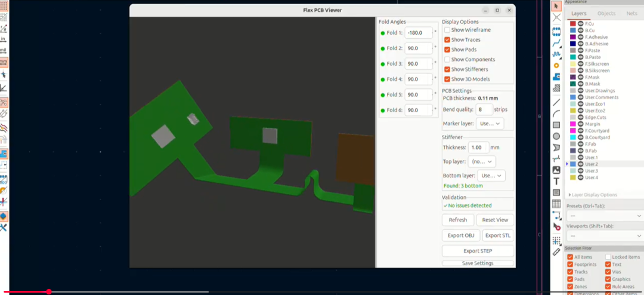The image size is (644, 295).
Task: Activate the delete items tool
Action: click(x=556, y=226)
